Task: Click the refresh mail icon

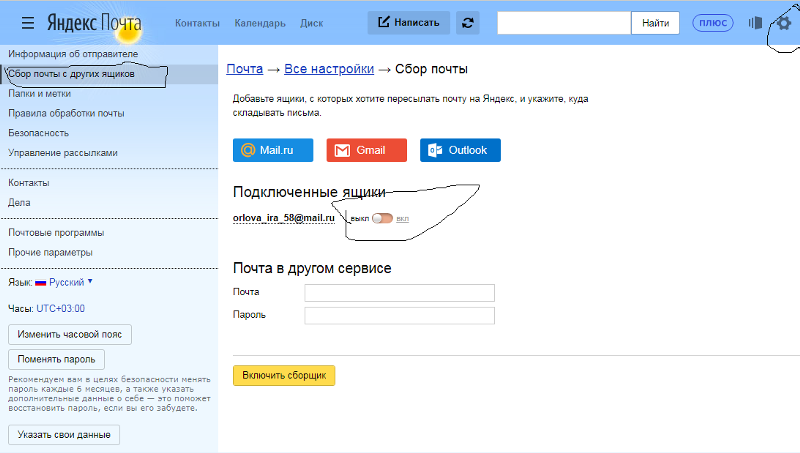Action: 468,23
